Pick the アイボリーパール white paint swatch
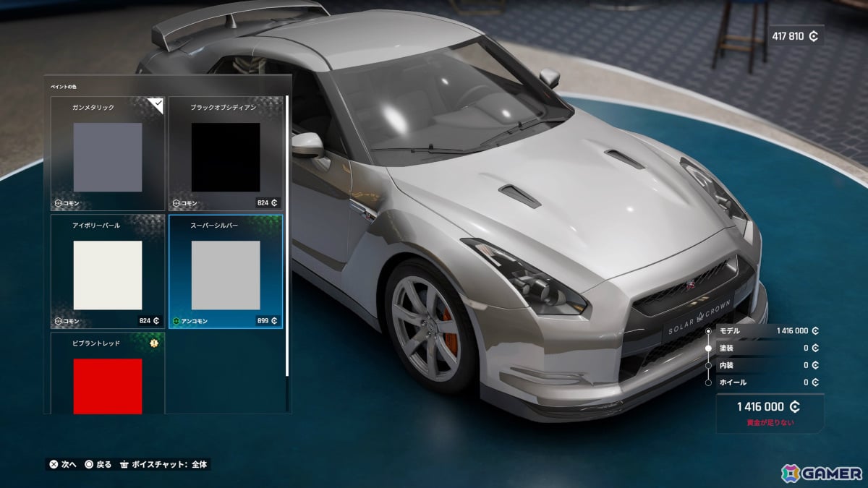Viewport: 868px width, 488px height. [108, 275]
